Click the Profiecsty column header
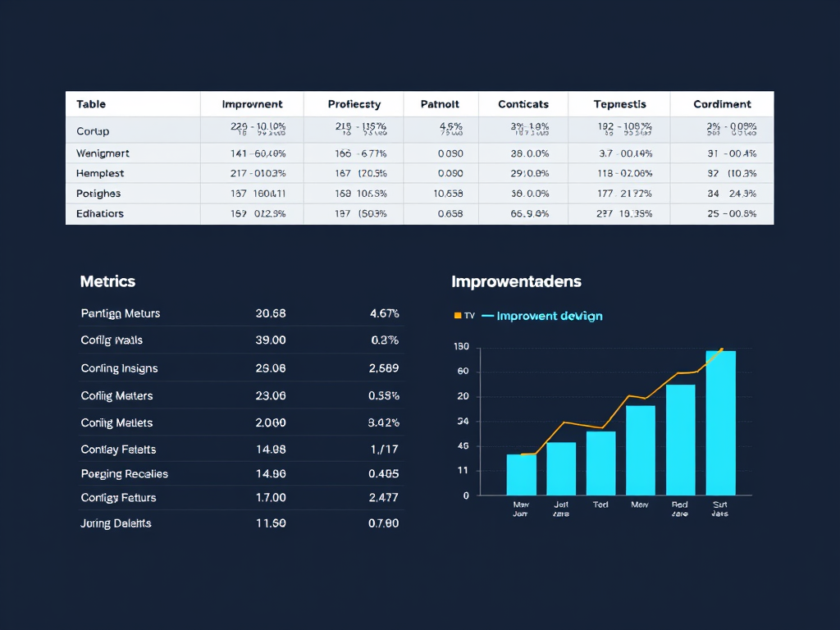840x630 pixels. point(354,104)
